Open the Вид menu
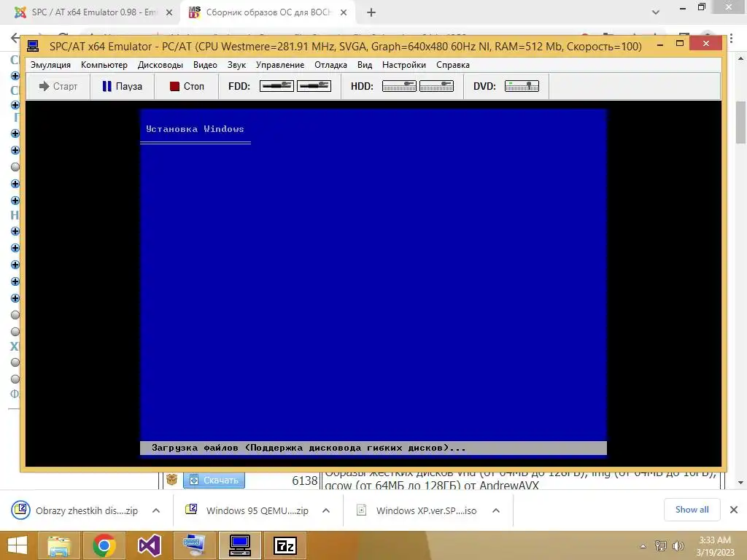This screenshot has height=560, width=747. (365, 65)
